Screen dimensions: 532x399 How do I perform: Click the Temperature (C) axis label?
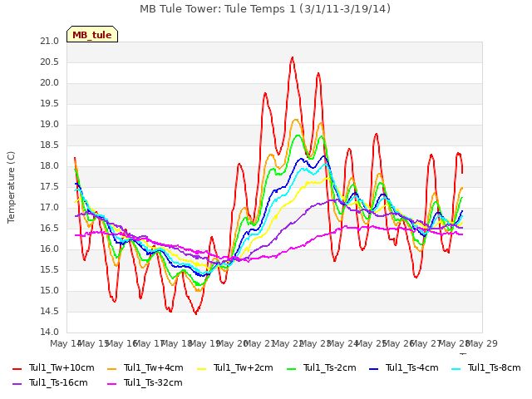coord(11,187)
